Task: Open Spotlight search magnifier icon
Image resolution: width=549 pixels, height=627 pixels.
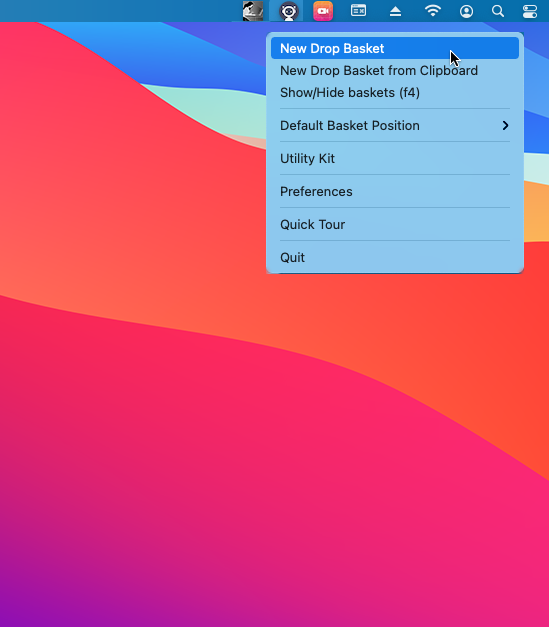Action: click(x=498, y=11)
